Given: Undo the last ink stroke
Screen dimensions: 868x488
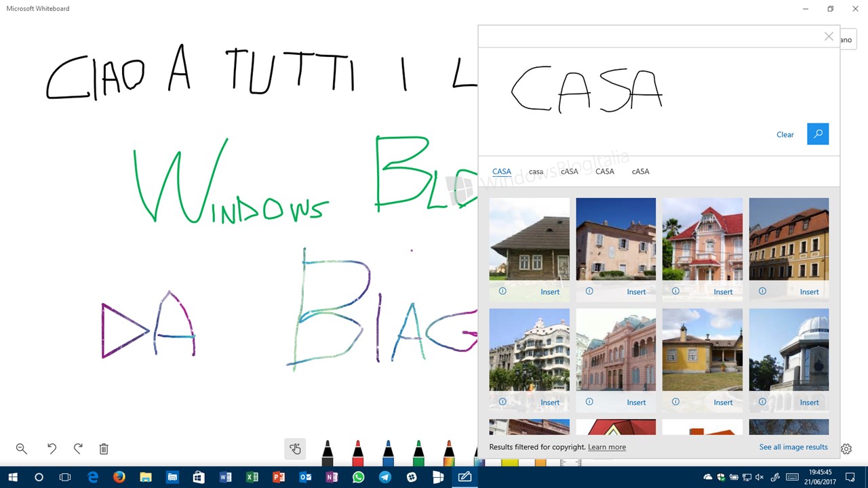Looking at the screenshot, I should [x=52, y=449].
